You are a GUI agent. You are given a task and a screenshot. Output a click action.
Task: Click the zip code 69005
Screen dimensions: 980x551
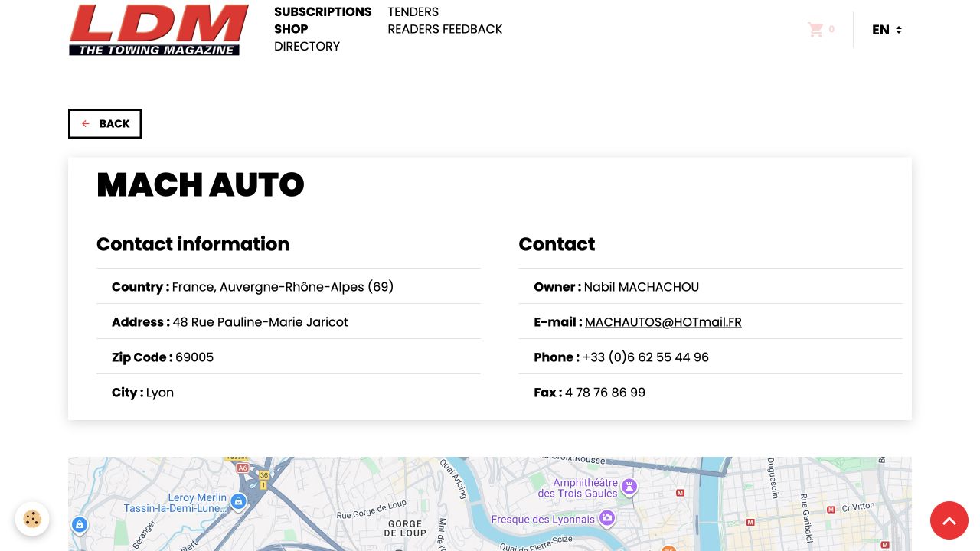194,357
